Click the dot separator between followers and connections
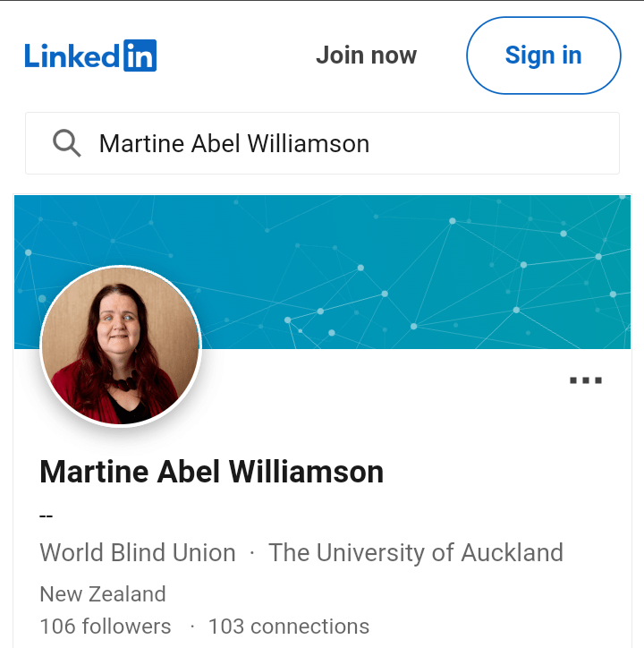Image resolution: width=644 pixels, height=648 pixels. point(192,627)
